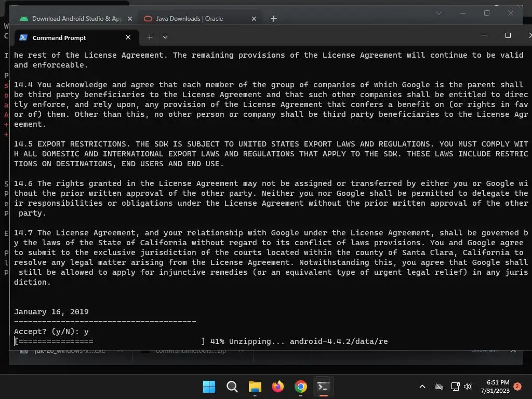This screenshot has height=399, width=532.
Task: Open the notification badge showing 2
Action: tap(517, 387)
